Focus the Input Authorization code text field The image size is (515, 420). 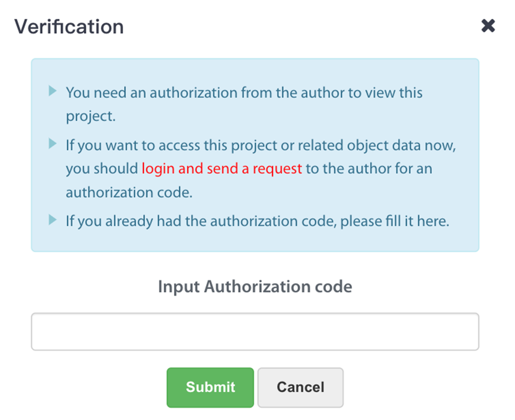(x=255, y=331)
